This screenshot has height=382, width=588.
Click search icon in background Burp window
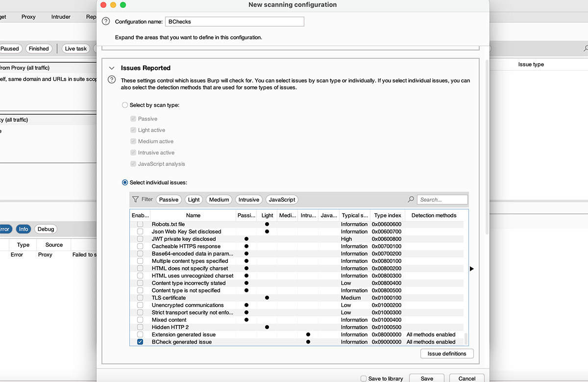coord(586,49)
